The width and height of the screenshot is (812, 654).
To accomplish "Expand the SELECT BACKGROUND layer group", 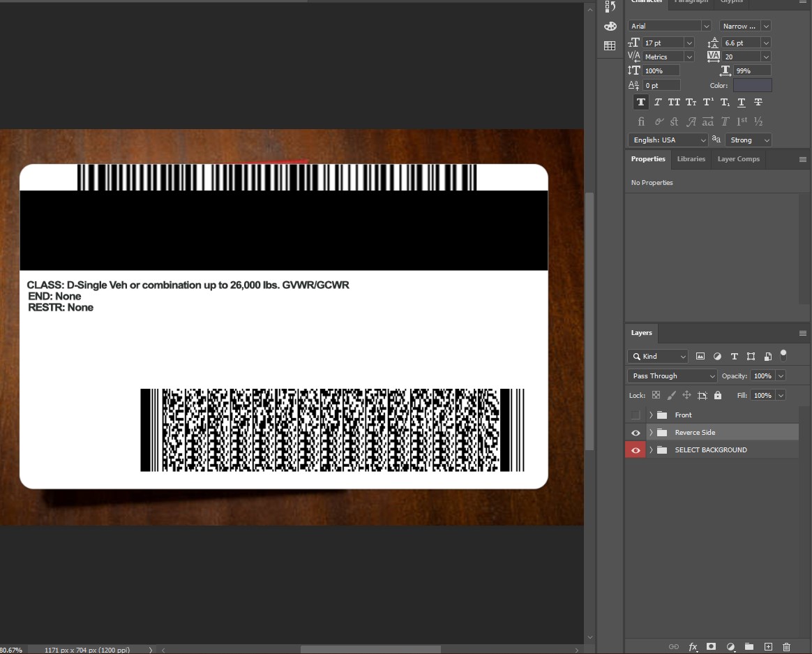I will click(651, 450).
